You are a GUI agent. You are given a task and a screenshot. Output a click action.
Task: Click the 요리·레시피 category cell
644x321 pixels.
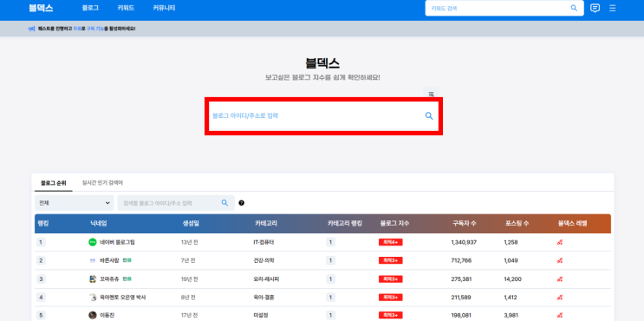[267, 279]
